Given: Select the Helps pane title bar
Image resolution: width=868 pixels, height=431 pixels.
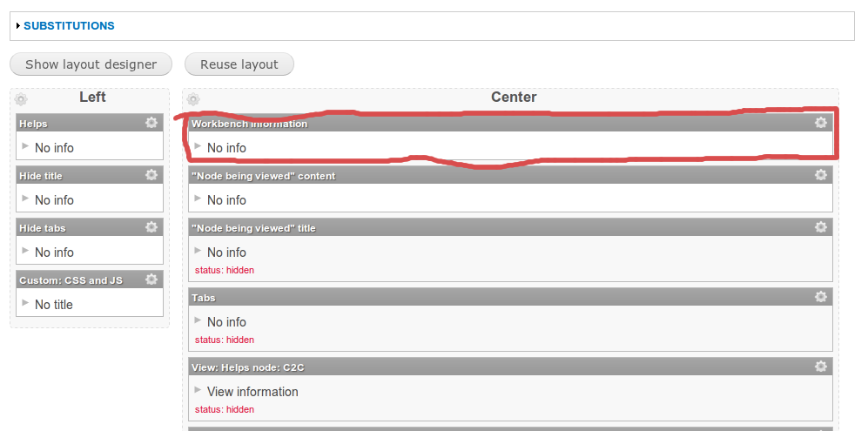Looking at the screenshot, I should 90,123.
